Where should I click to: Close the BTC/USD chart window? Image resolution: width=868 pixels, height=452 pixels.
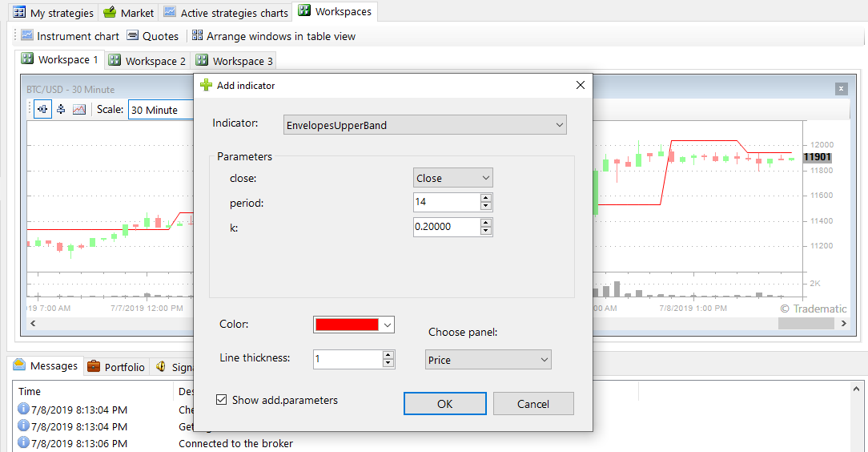[841, 89]
